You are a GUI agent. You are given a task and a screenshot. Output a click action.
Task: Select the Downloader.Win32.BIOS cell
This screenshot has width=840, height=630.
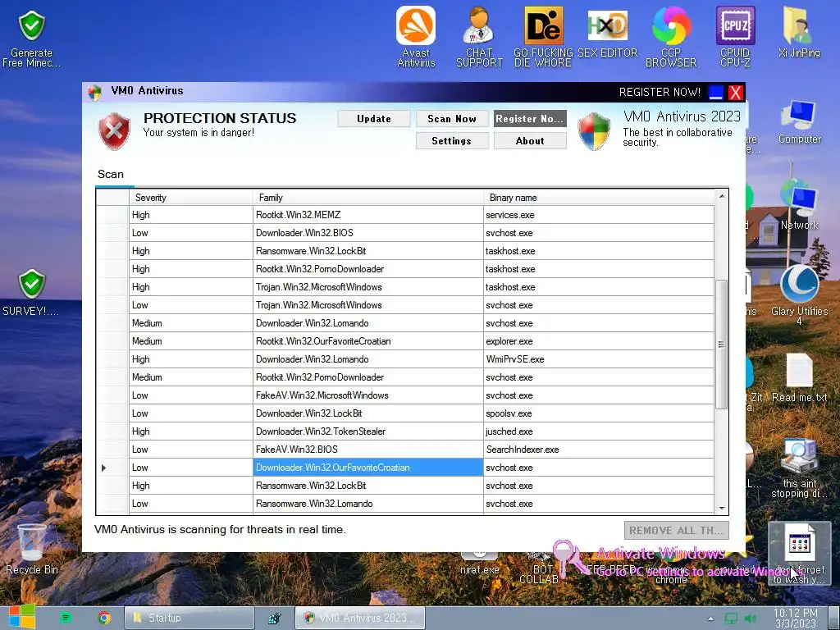pyautogui.click(x=368, y=233)
